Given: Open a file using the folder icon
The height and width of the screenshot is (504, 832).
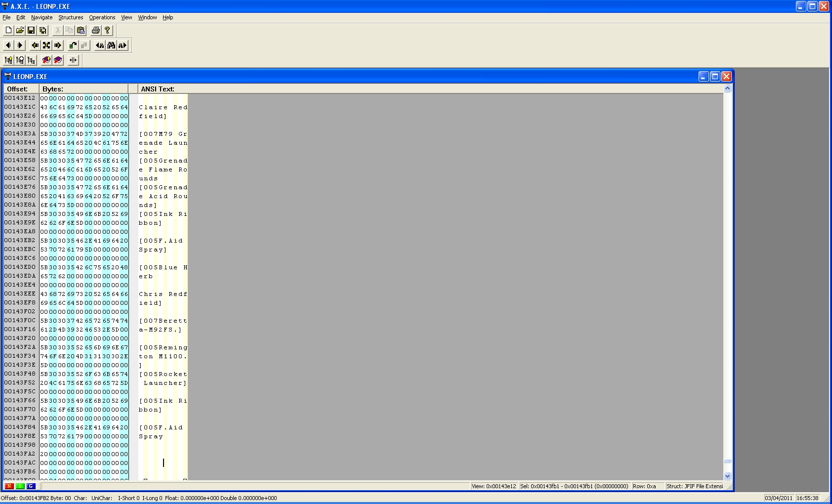Looking at the screenshot, I should [x=20, y=31].
